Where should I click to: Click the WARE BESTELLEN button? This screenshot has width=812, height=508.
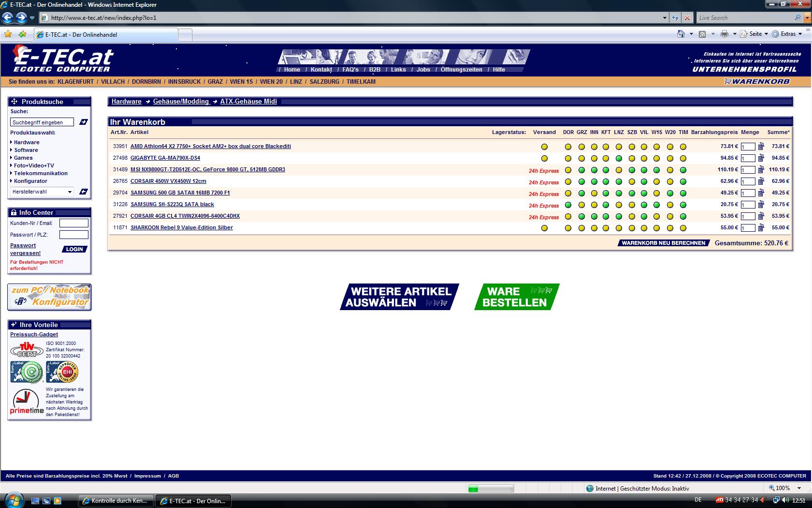click(516, 297)
